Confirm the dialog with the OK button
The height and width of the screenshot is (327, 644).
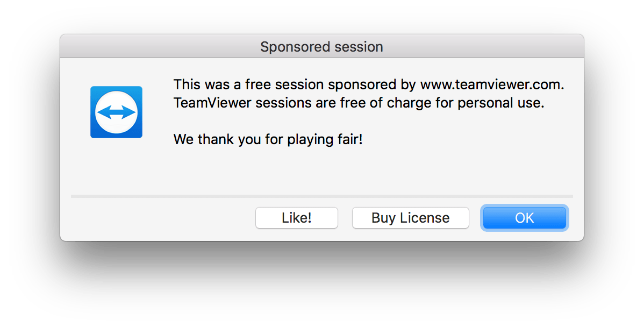(525, 218)
